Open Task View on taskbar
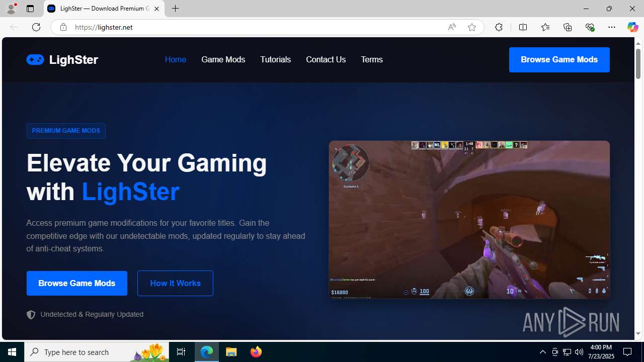This screenshot has height=362, width=644. coord(181,352)
